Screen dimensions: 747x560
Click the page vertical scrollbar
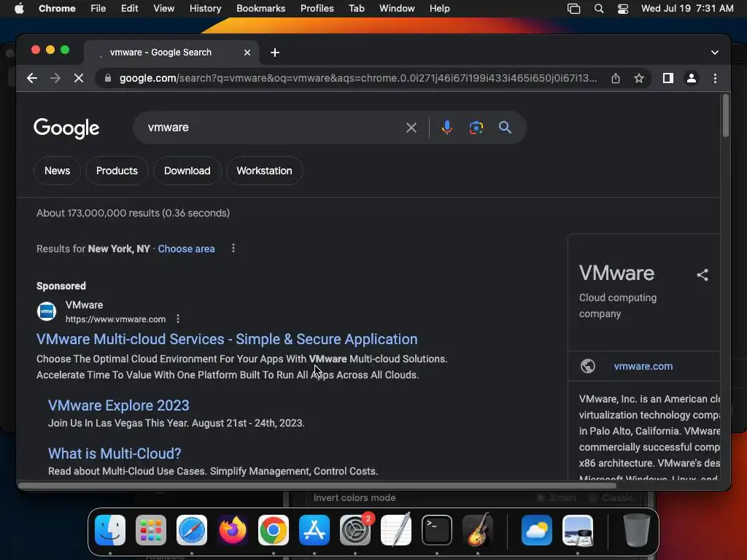726,116
